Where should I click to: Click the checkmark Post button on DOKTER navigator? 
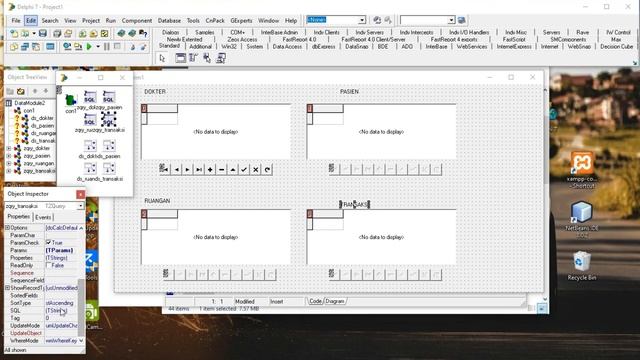(x=244, y=169)
